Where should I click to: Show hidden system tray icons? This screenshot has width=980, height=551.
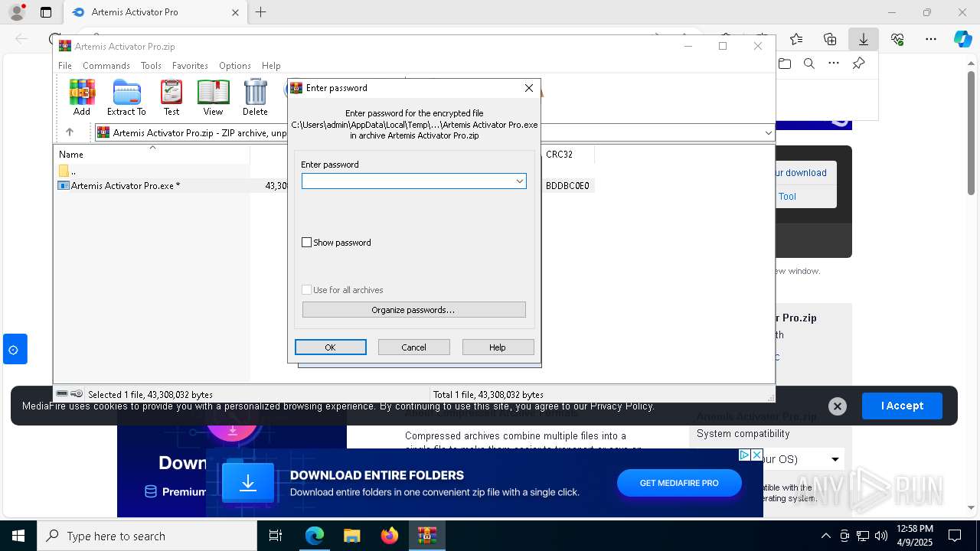825,536
